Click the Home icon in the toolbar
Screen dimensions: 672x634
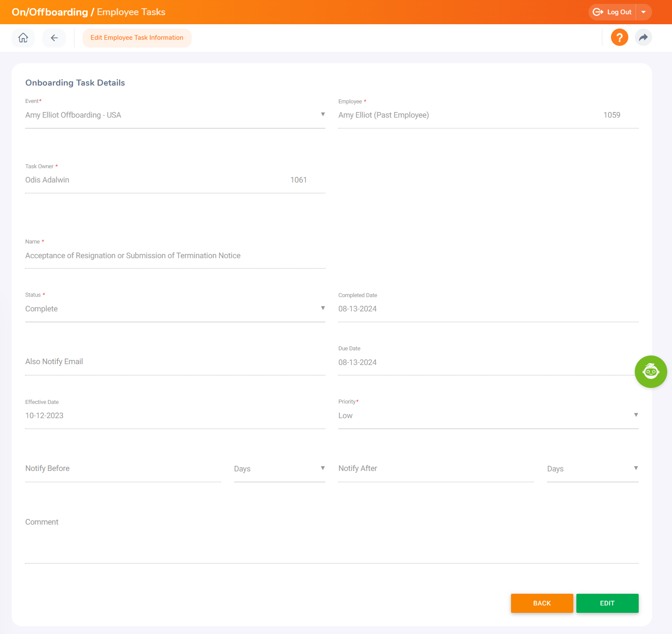tap(23, 38)
